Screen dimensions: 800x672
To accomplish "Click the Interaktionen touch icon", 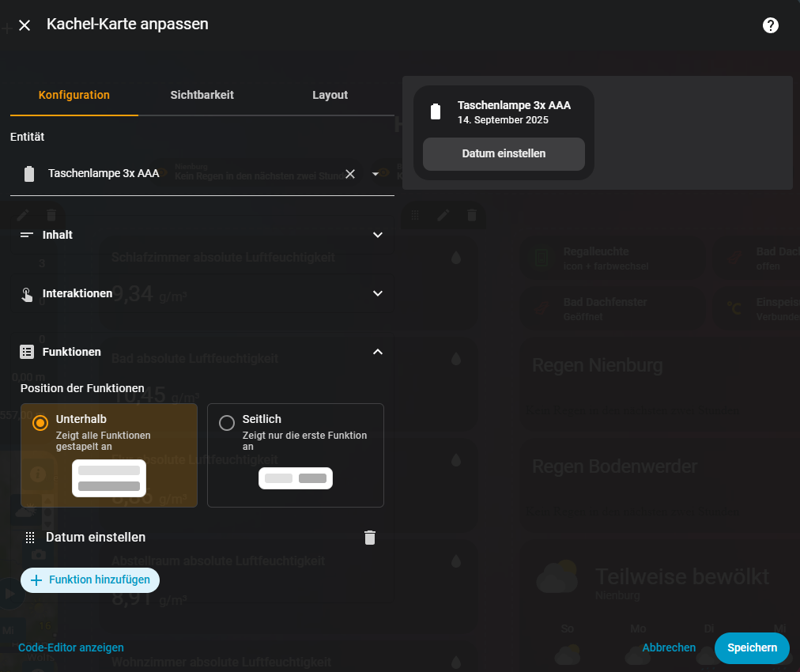I will click(x=27, y=293).
